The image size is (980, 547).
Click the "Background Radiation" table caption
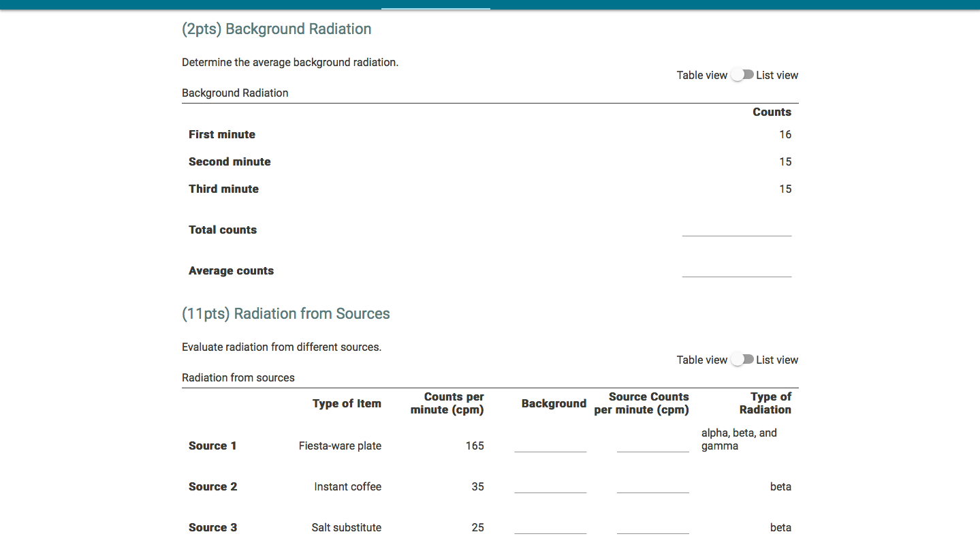pyautogui.click(x=235, y=93)
